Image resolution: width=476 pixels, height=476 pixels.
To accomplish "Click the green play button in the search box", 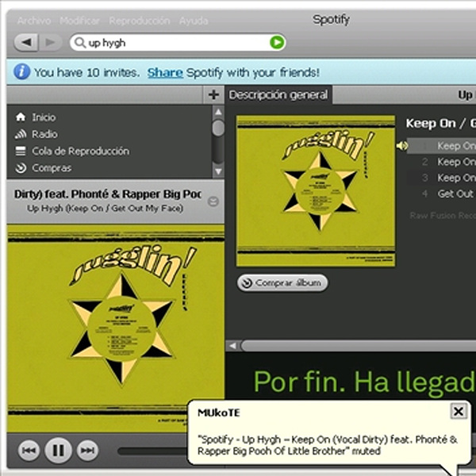I will click(277, 42).
